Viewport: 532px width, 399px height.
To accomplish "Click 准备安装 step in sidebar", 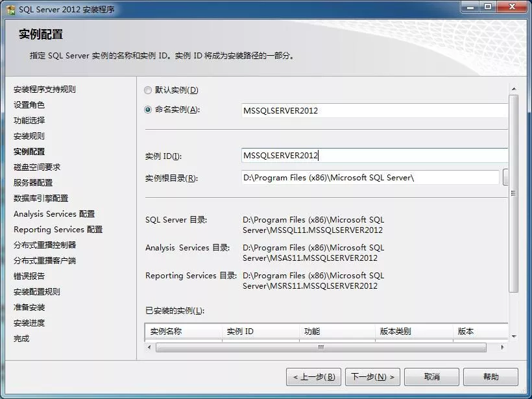I will pos(29,308).
